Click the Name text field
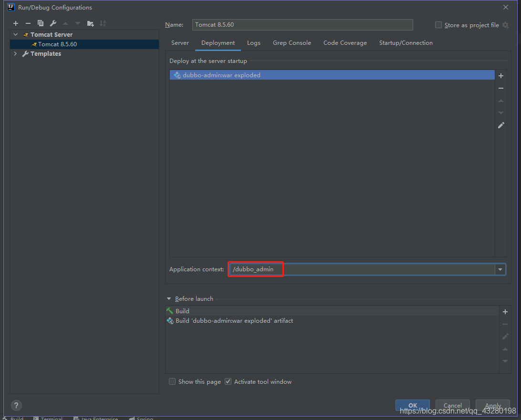 point(302,25)
